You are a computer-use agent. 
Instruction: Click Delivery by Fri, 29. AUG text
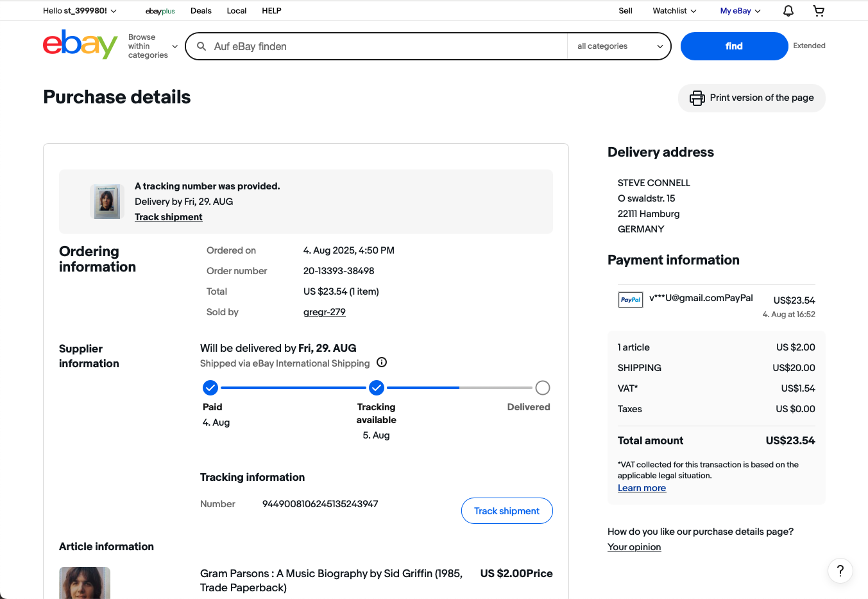click(x=184, y=202)
